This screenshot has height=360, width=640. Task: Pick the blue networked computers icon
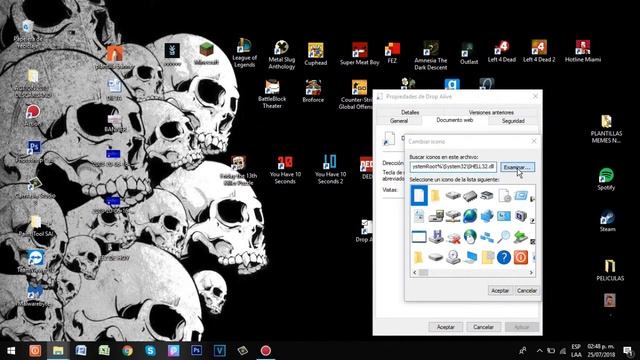[487, 237]
